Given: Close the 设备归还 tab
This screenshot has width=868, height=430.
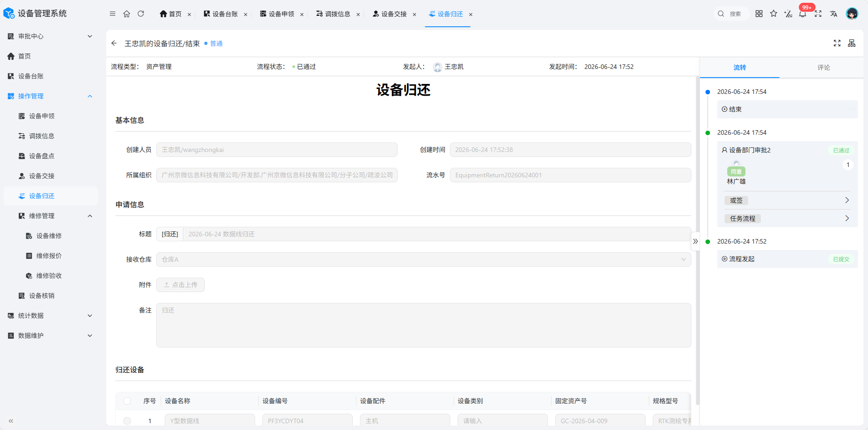Looking at the screenshot, I should pyautogui.click(x=471, y=15).
